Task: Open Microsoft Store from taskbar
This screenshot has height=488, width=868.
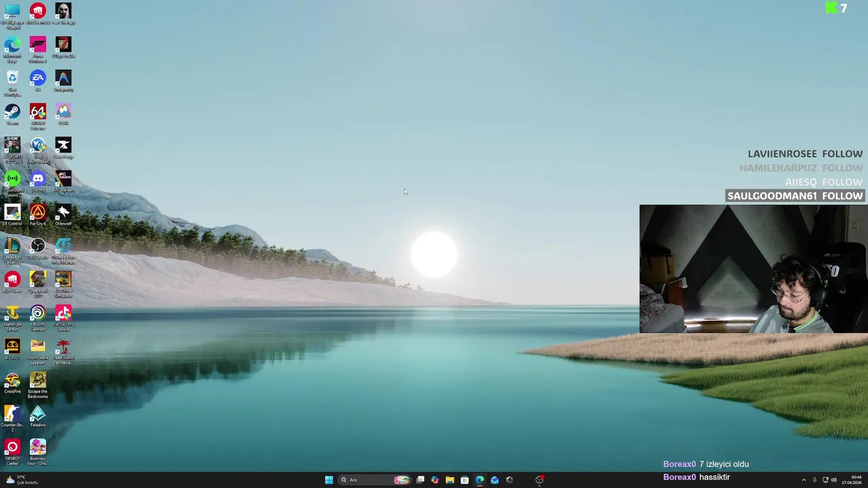Action: point(465,480)
